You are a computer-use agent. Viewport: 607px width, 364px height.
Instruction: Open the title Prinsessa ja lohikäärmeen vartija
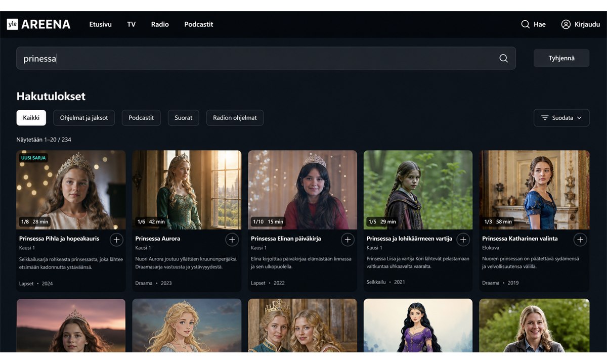(x=409, y=239)
